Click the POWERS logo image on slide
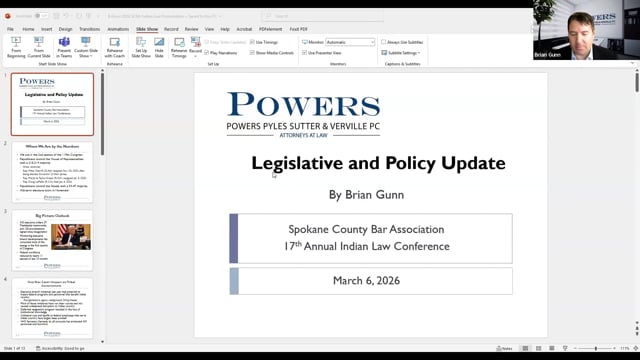 click(303, 115)
